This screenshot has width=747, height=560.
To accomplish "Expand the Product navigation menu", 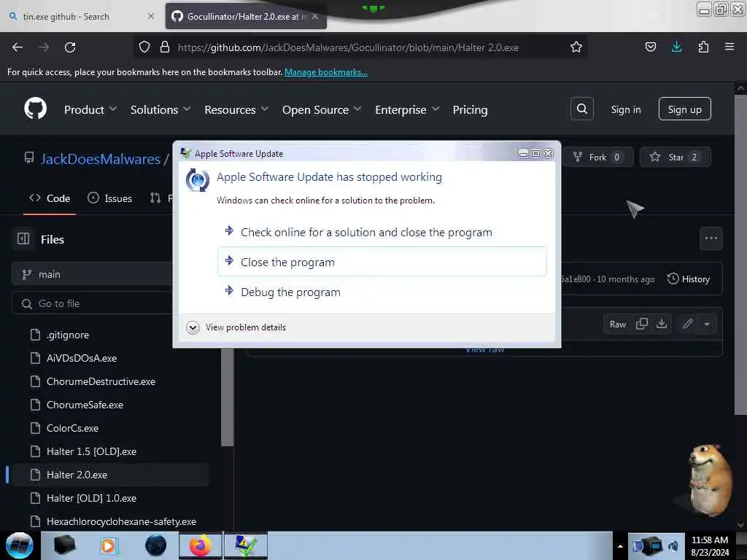I will pyautogui.click(x=90, y=110).
